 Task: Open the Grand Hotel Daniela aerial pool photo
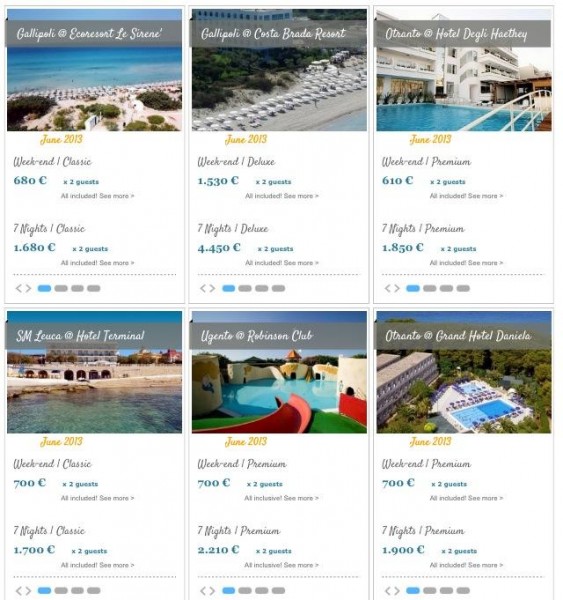(x=464, y=391)
